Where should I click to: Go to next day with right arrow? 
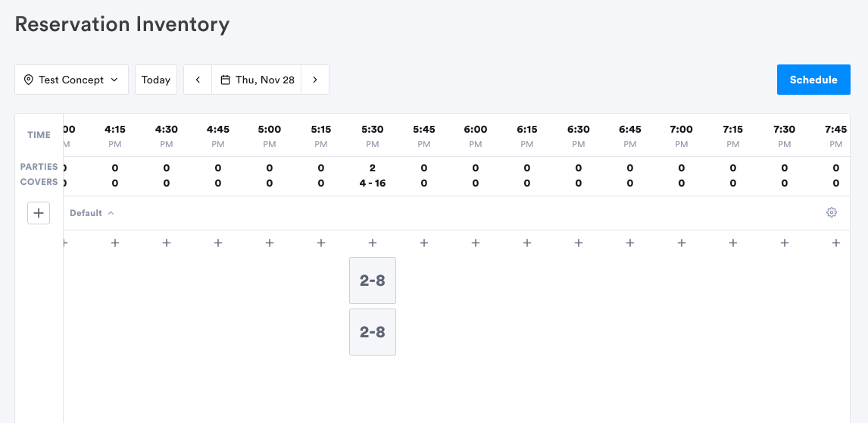coord(315,80)
